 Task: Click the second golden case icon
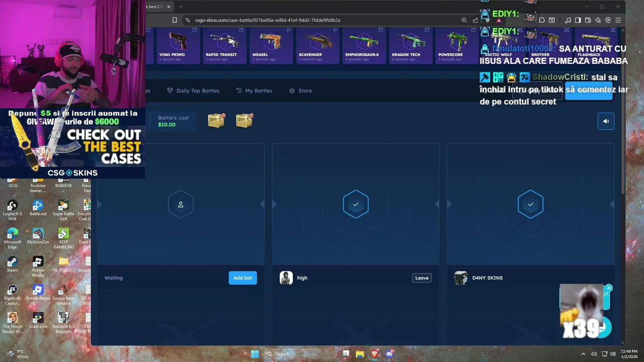click(245, 121)
